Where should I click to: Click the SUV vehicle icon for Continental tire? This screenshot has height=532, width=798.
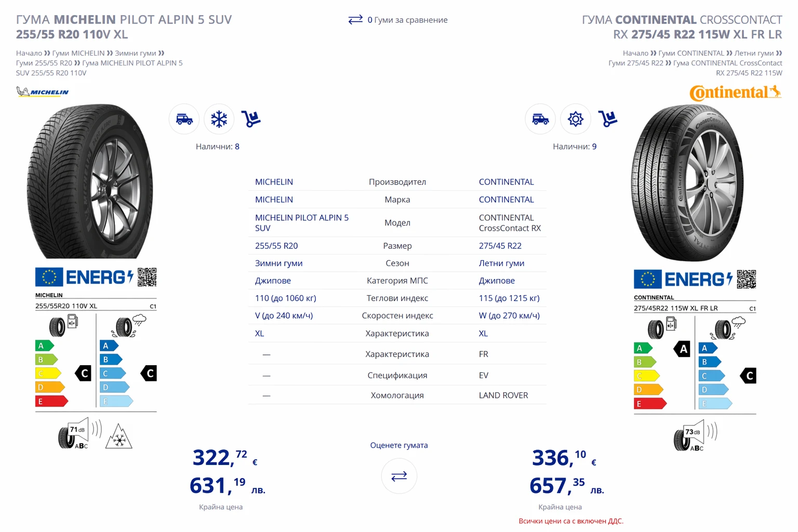click(x=540, y=119)
